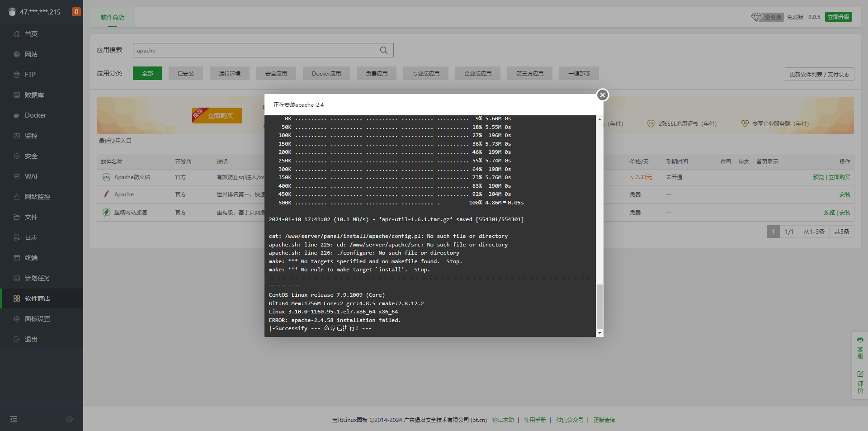Click the Docker whale icon
Image resolution: width=868 pixels, height=431 pixels.
click(17, 115)
